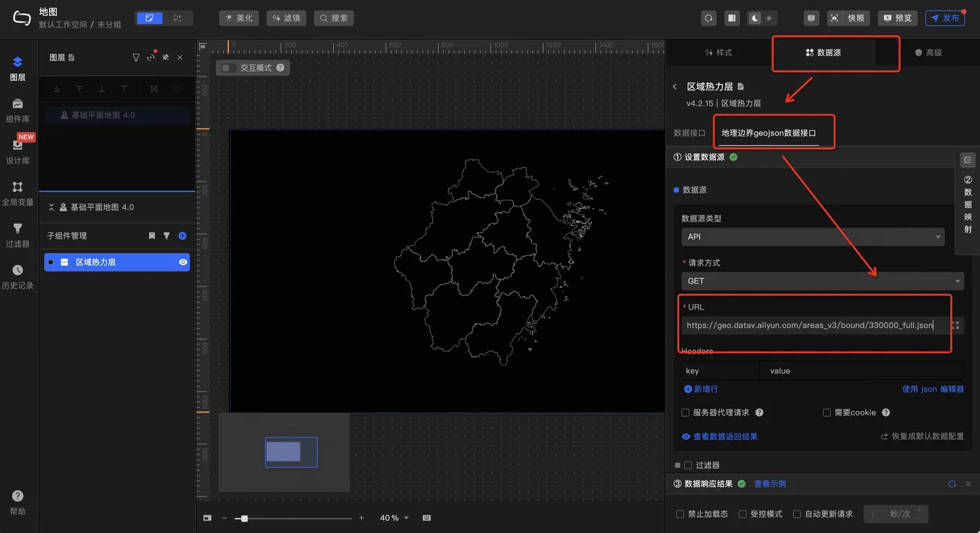This screenshot has height=533, width=980.
Task: Check 服务器代理请求 checkbox
Action: click(685, 413)
